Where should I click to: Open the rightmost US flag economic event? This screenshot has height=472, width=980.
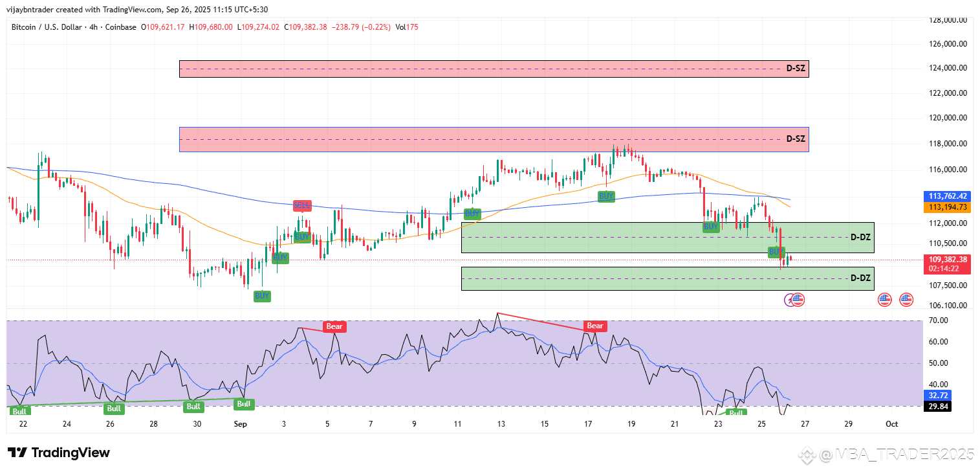coord(906,300)
